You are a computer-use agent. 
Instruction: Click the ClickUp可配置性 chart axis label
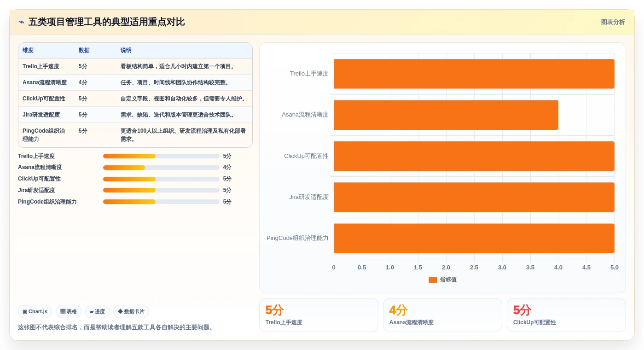[306, 156]
